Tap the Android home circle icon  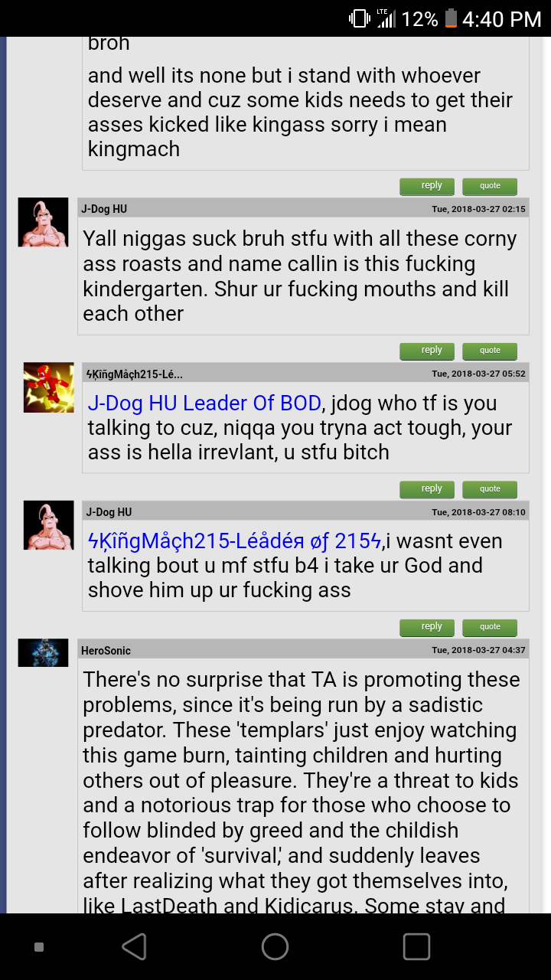coord(275,947)
